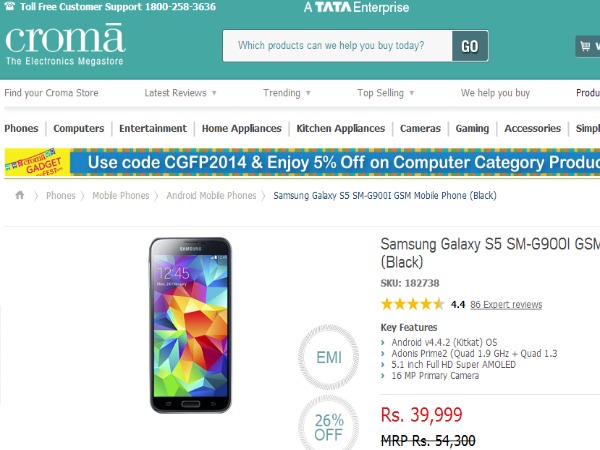Click the shopping cart icon
Image resolution: width=600 pixels, height=450 pixels.
[586, 46]
